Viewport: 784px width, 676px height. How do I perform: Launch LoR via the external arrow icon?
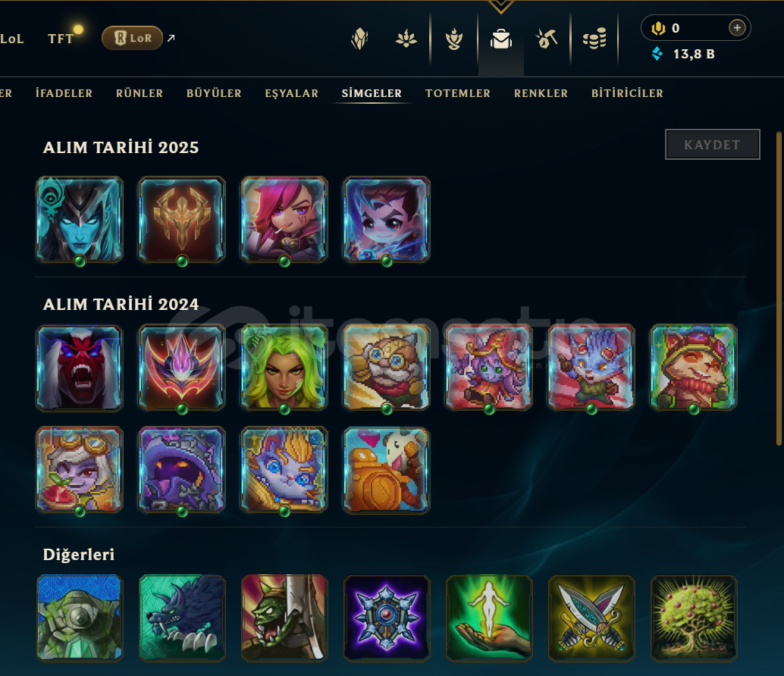coord(171,38)
